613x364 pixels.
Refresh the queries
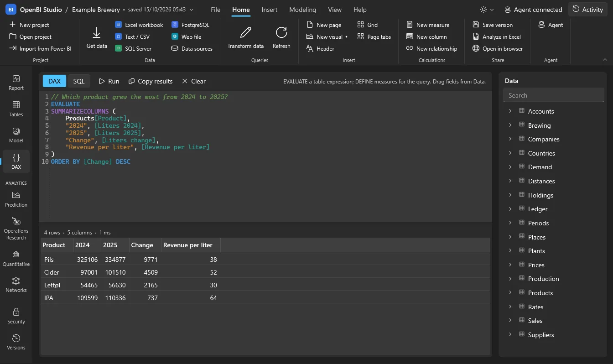point(281,37)
